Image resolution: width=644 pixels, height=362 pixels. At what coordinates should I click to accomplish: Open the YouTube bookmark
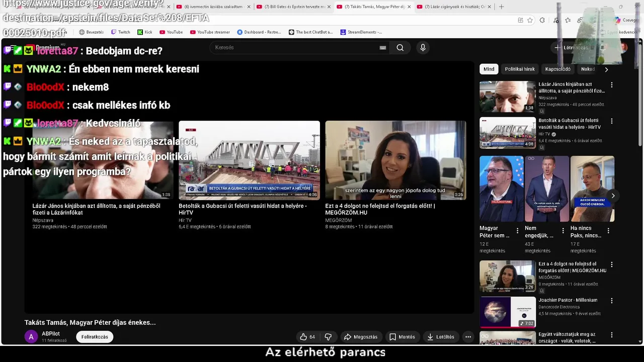click(x=171, y=32)
